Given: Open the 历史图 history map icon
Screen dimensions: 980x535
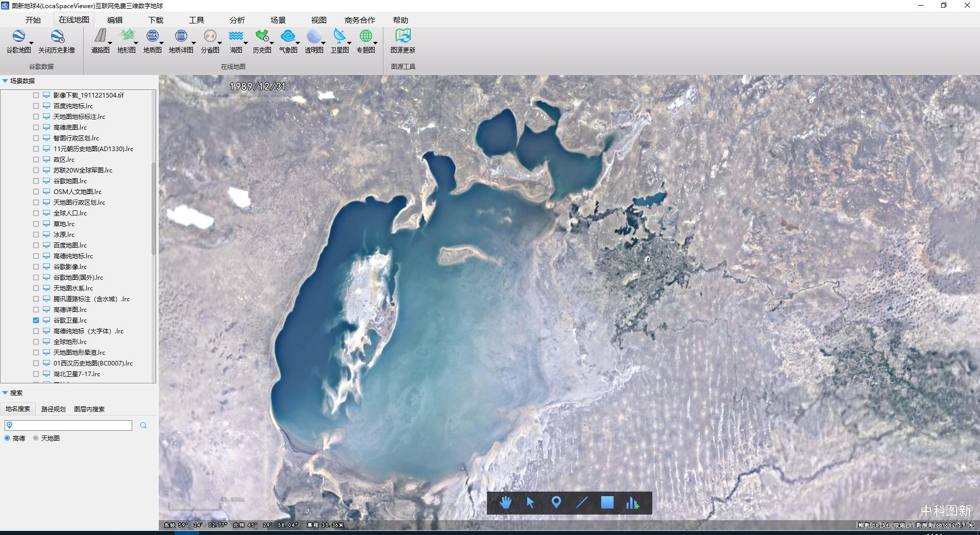Looking at the screenshot, I should (262, 36).
